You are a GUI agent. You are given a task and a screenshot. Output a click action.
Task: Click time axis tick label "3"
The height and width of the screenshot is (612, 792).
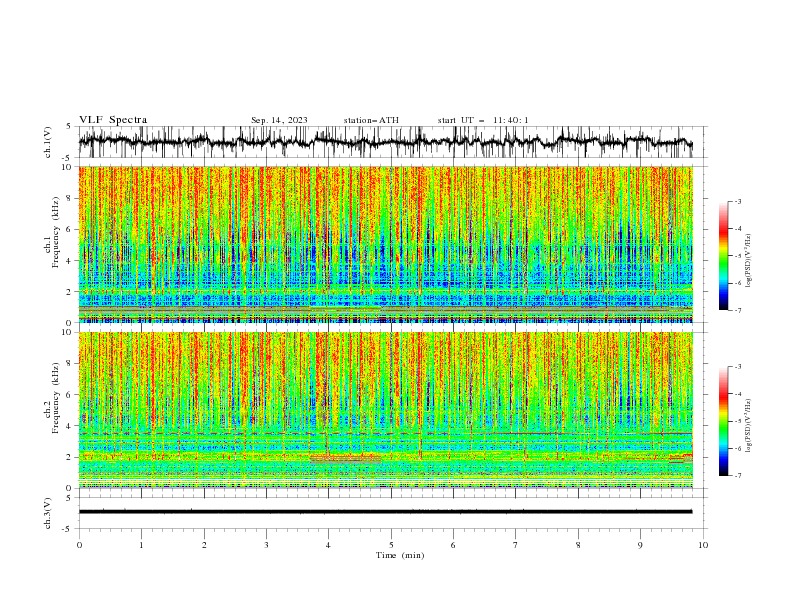[x=266, y=545]
